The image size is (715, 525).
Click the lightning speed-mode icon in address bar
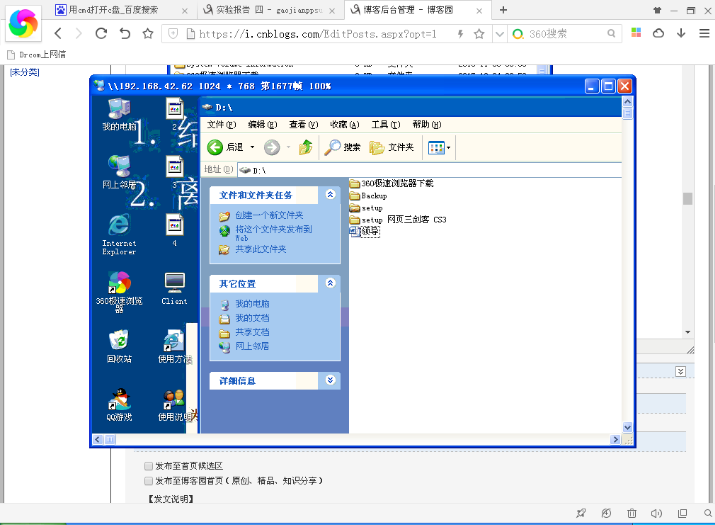[x=460, y=33]
